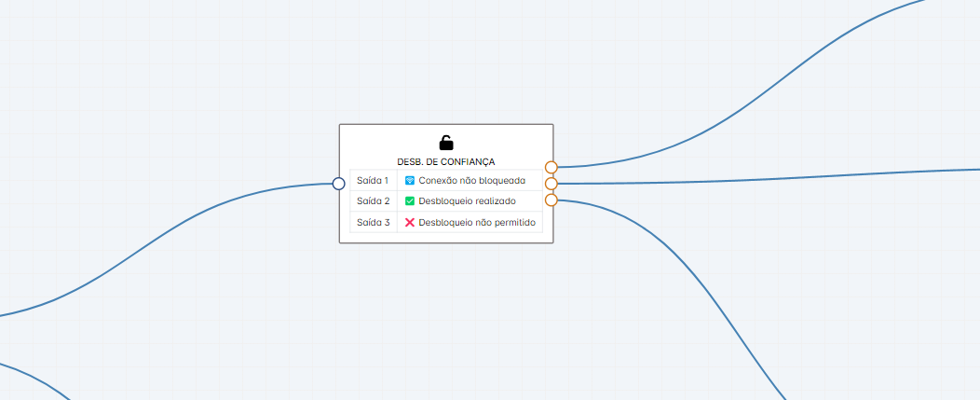Click the Saída 2 label cell
980x400 pixels.
coord(373,201)
